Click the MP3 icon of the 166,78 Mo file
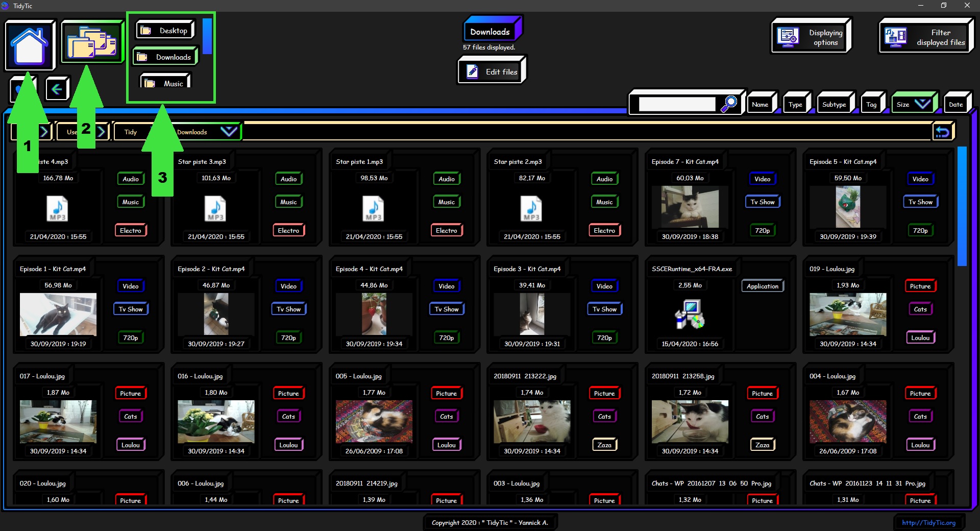 pyautogui.click(x=58, y=209)
